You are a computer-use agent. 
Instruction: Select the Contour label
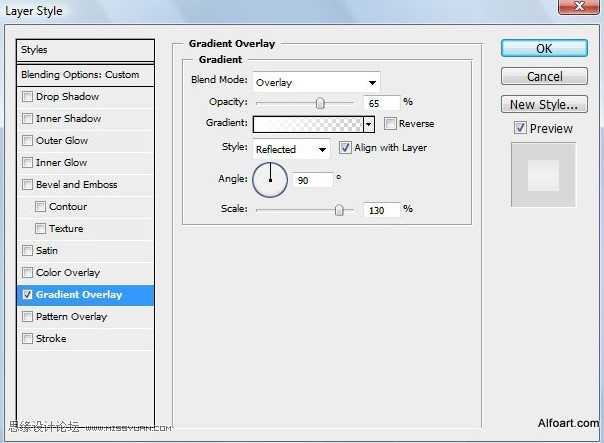pyautogui.click(x=68, y=206)
